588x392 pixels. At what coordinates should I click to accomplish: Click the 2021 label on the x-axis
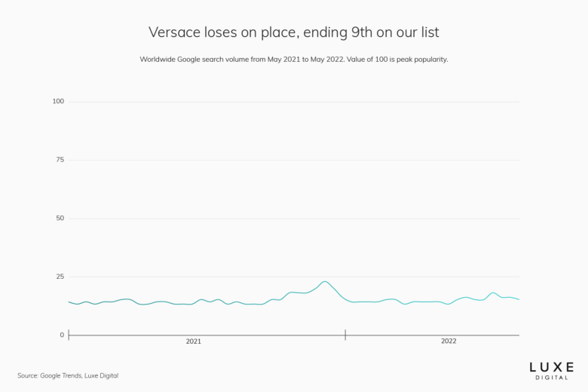coord(194,341)
